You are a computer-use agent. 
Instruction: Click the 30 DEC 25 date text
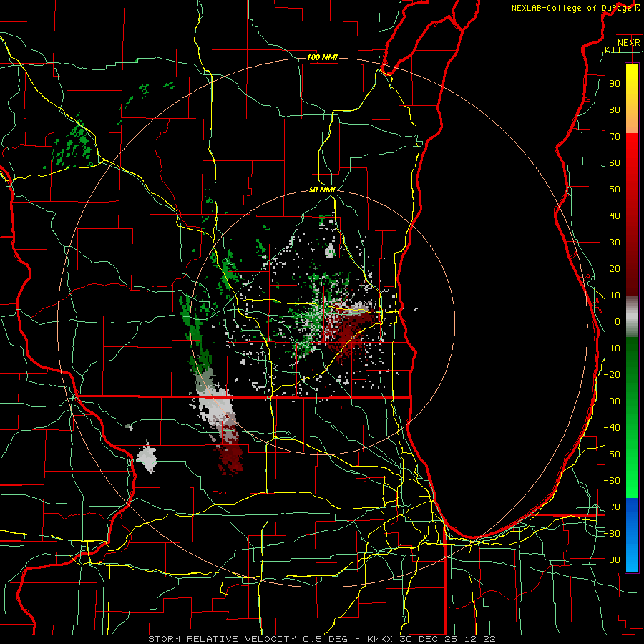[x=428, y=639]
